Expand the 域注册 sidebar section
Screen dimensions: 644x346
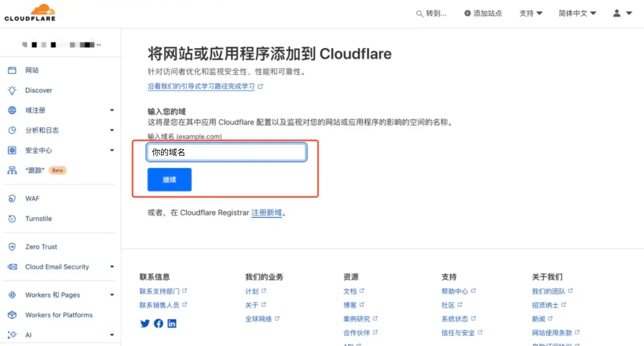112,111
